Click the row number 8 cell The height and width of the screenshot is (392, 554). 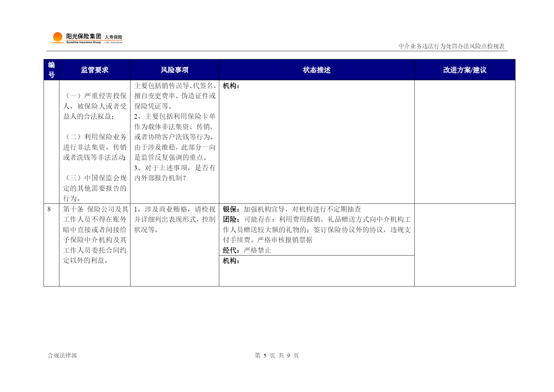[x=51, y=245]
